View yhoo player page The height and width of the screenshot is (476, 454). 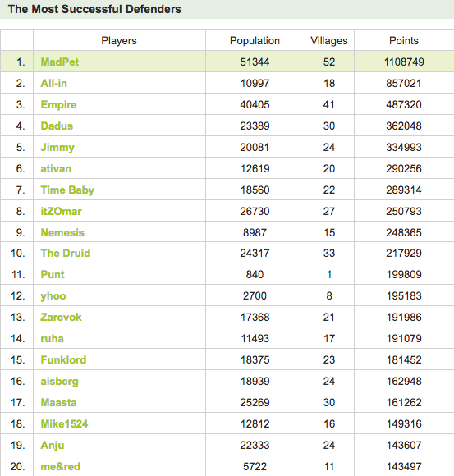(x=53, y=296)
